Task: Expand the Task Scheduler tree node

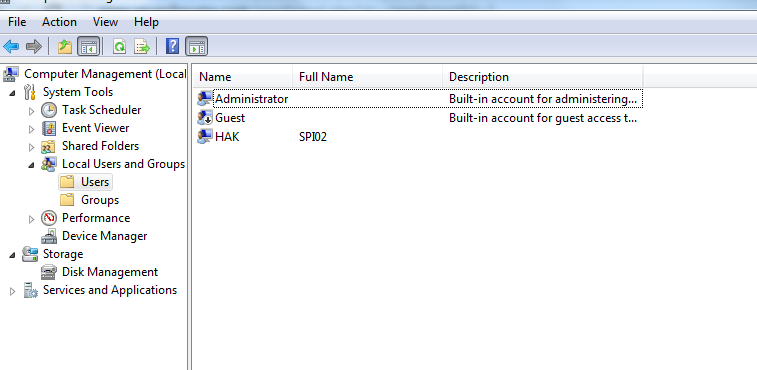Action: coord(31,112)
